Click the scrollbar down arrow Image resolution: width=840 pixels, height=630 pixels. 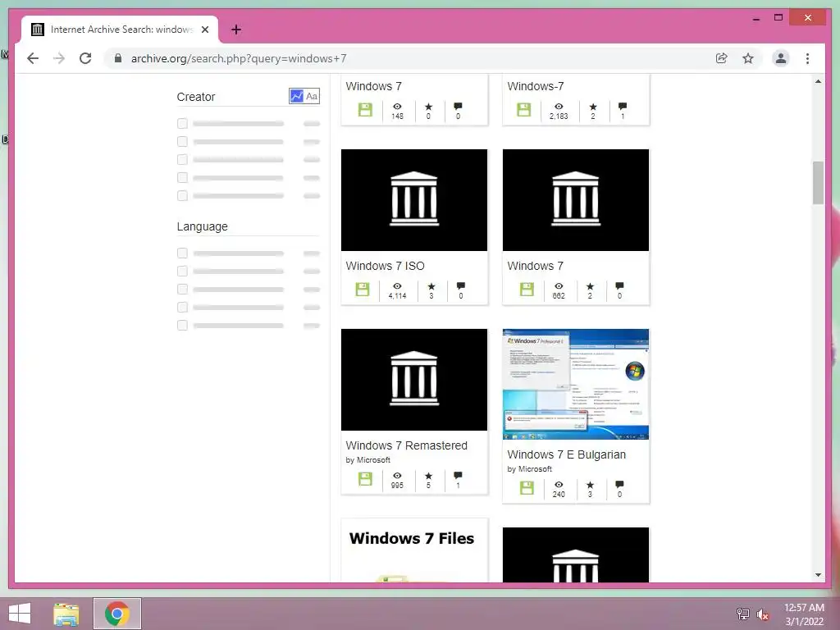[x=818, y=575]
